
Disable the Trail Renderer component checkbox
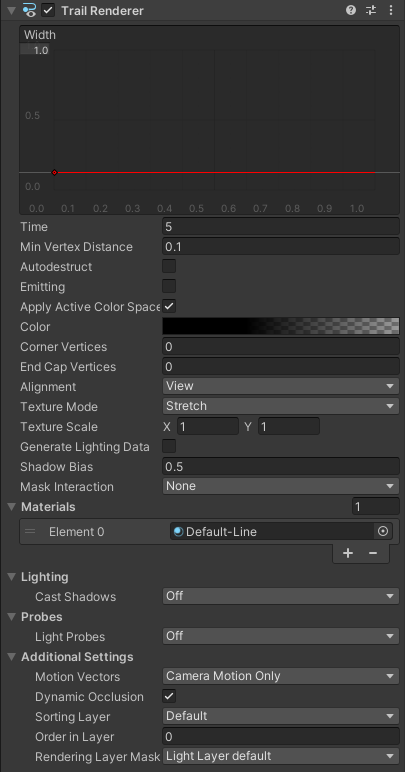(48, 10)
